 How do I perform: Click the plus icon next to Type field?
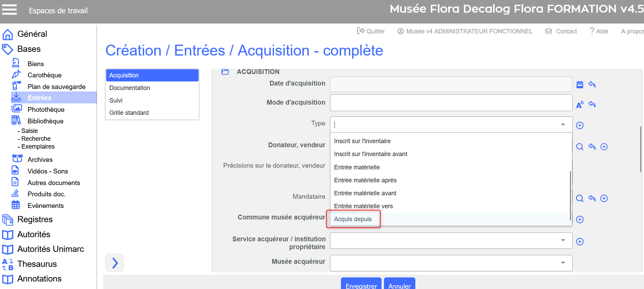579,125
